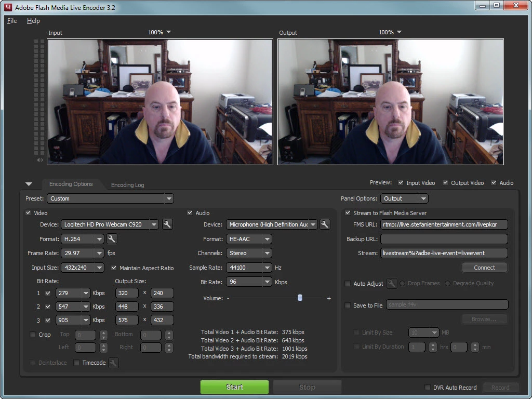Open the Sample Rate dropdown

(249, 268)
